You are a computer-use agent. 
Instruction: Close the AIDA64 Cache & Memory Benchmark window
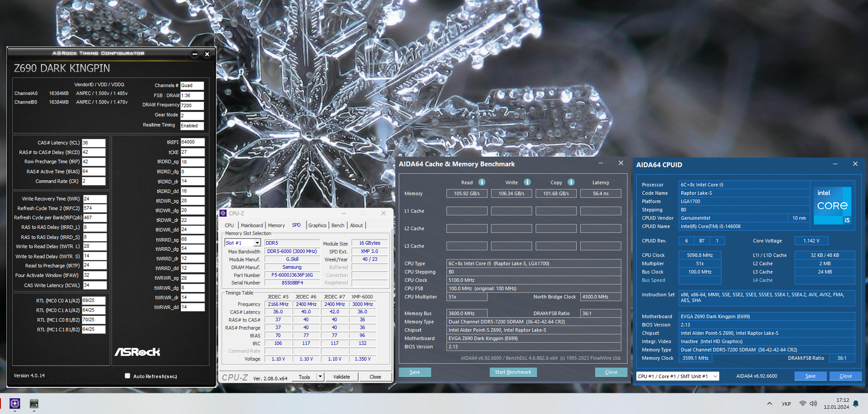(x=621, y=163)
